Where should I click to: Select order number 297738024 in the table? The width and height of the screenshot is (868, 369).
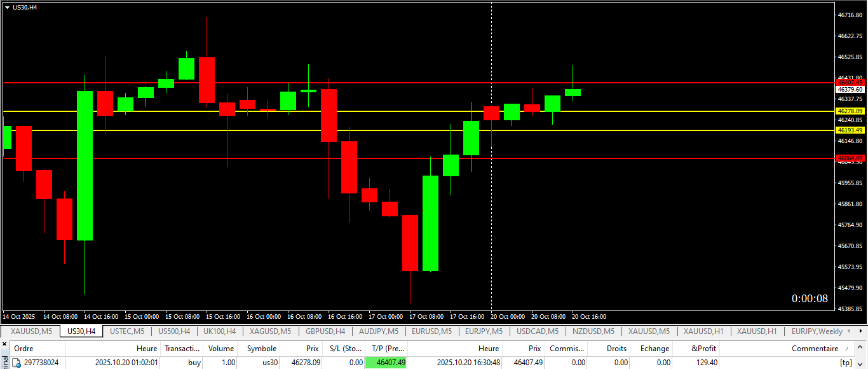[41, 363]
